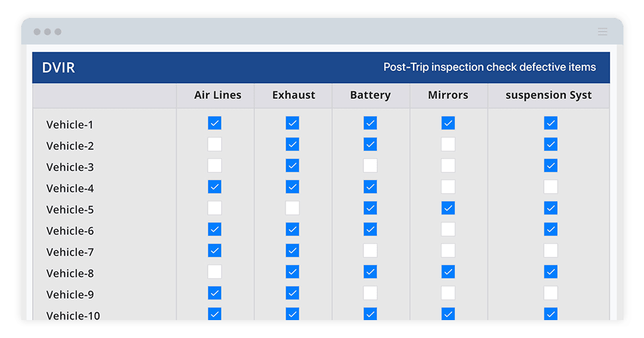Click the Battery column header
This screenshot has height=338, width=644.
370,95
